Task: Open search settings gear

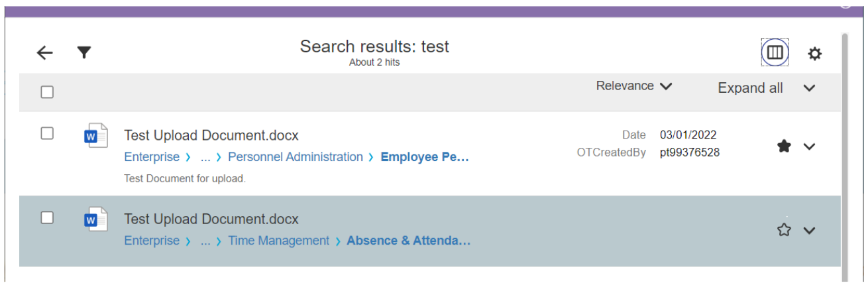Action: 814,54
